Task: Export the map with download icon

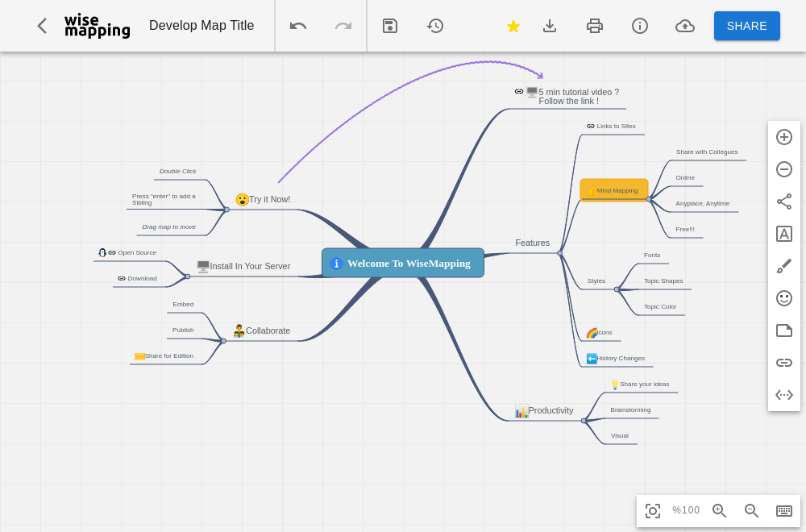Action: [550, 26]
